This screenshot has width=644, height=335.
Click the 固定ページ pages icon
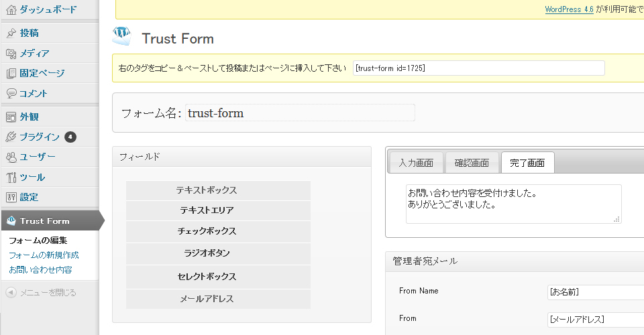click(11, 74)
